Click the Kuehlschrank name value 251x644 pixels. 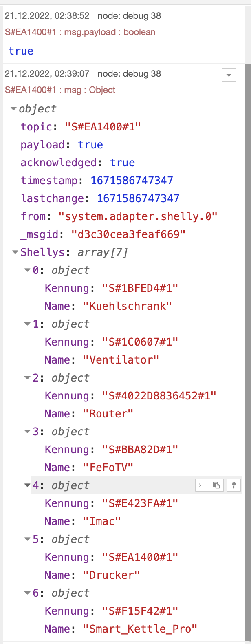(x=127, y=306)
